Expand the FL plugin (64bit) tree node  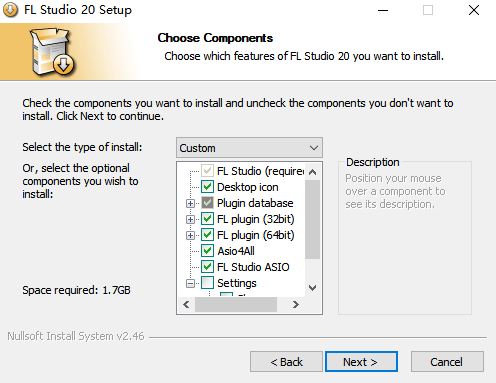point(190,235)
